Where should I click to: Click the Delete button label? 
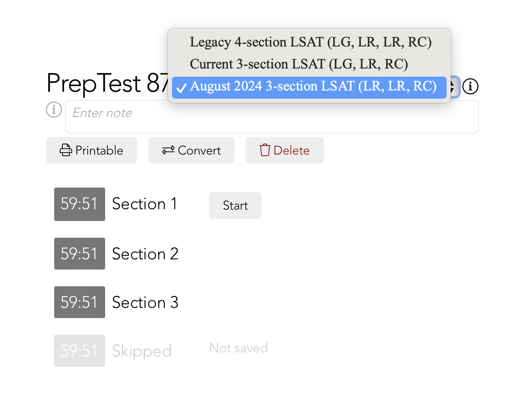(291, 150)
